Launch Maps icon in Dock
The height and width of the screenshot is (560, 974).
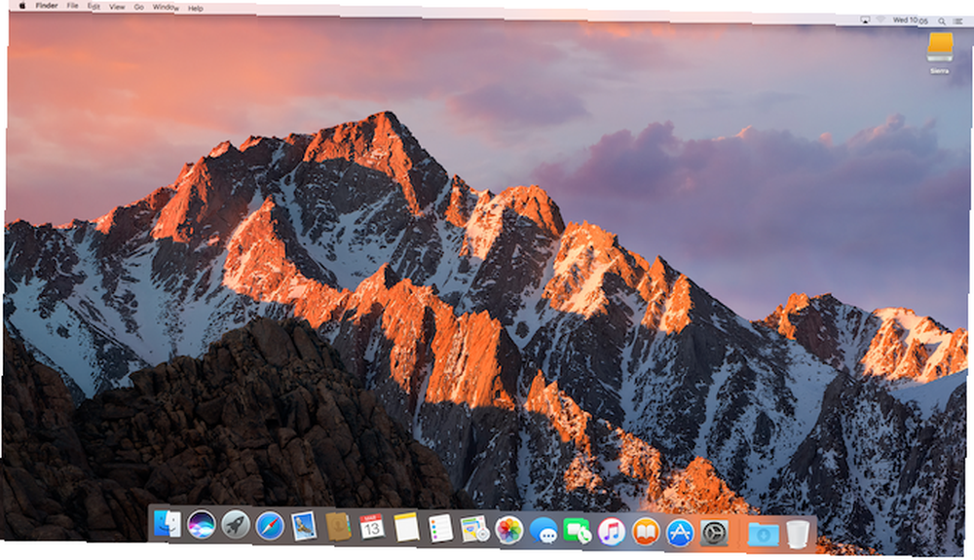tap(474, 530)
